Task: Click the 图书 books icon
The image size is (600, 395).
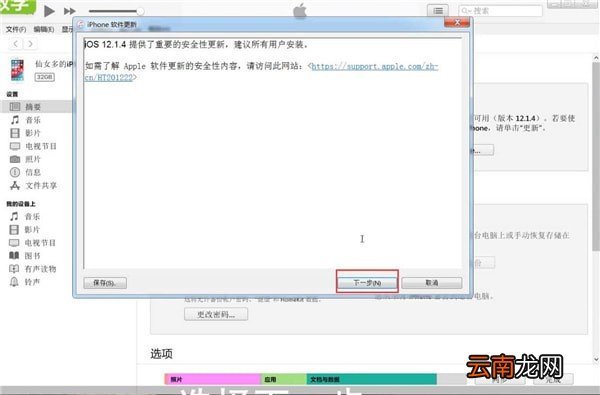Action: (14, 255)
